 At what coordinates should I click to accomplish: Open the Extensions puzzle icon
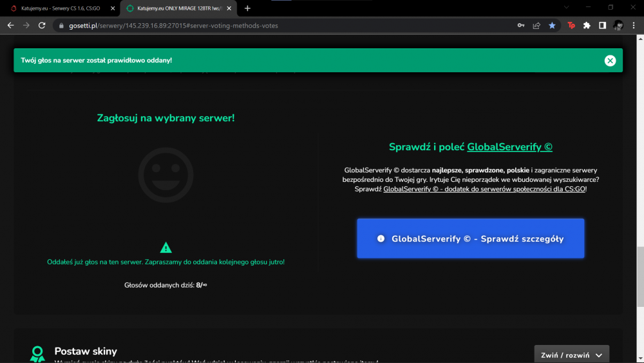tap(587, 26)
